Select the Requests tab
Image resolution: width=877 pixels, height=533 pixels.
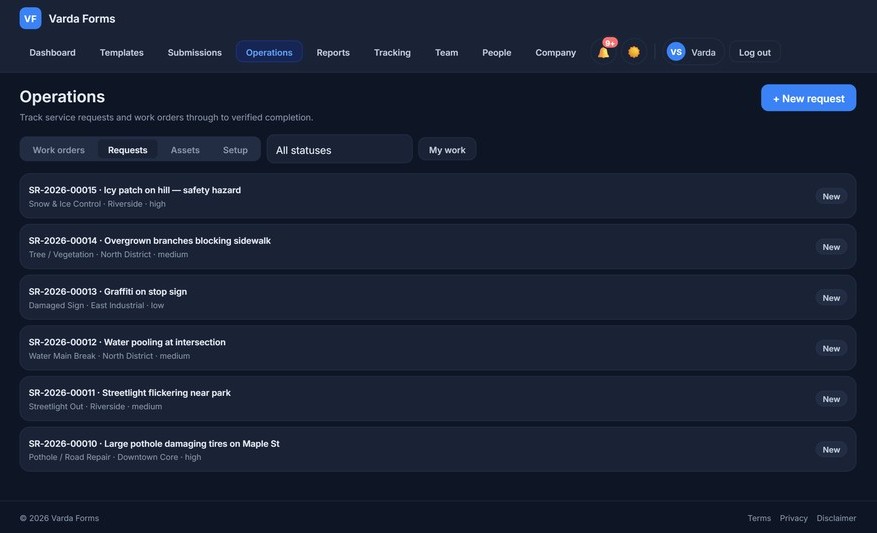[128, 150]
